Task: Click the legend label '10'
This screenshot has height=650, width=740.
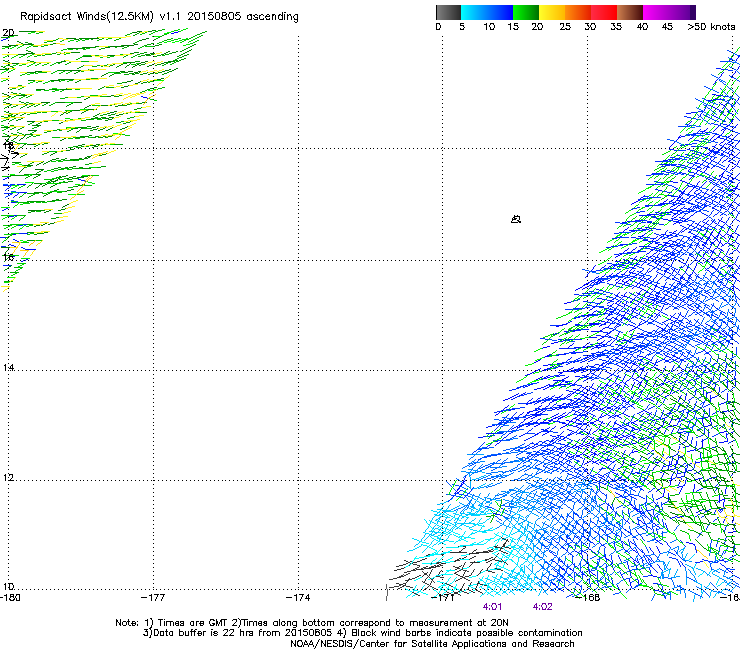Action: (489, 27)
